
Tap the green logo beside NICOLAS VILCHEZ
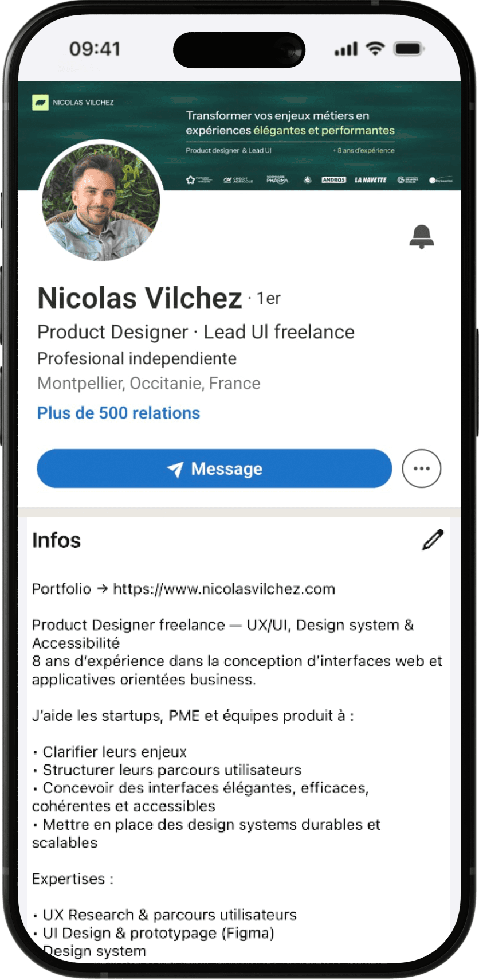40,102
